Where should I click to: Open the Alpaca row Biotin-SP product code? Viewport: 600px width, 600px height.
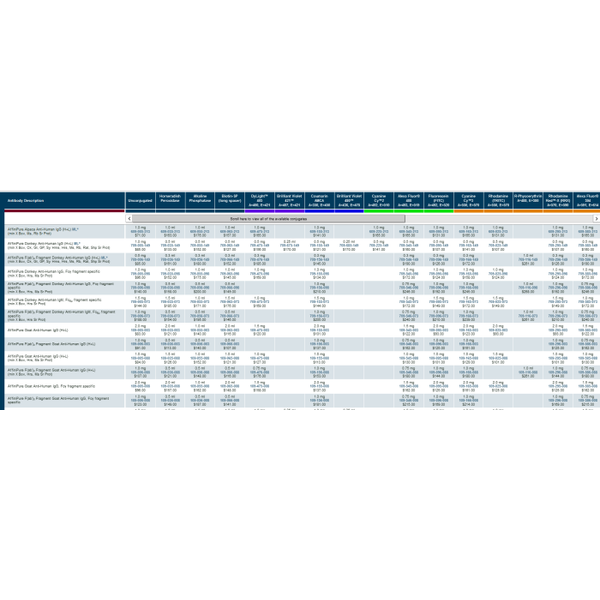[x=230, y=232]
